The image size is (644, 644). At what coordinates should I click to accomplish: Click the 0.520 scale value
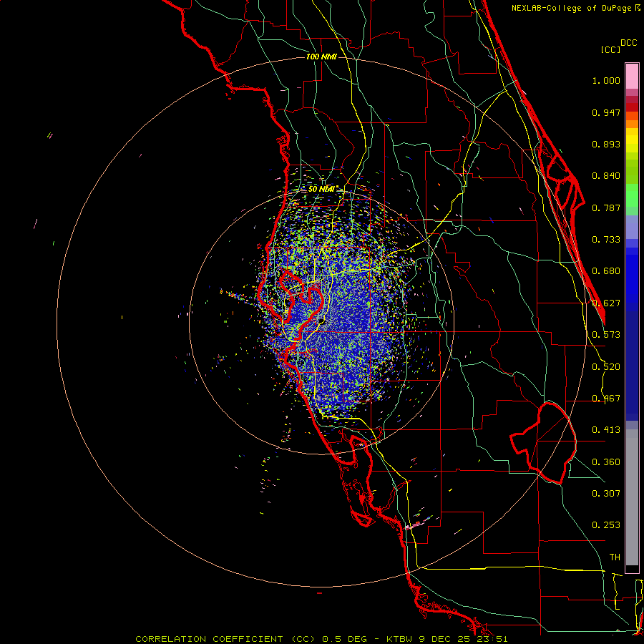coord(606,367)
